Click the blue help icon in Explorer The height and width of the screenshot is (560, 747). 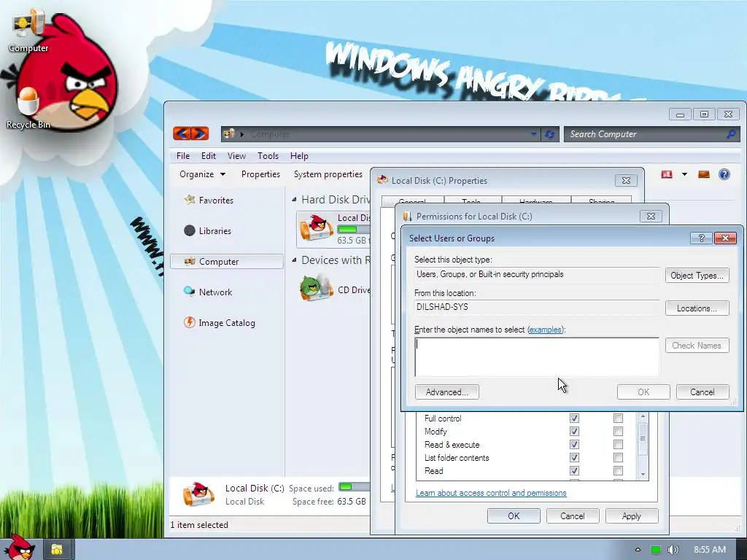tap(724, 174)
